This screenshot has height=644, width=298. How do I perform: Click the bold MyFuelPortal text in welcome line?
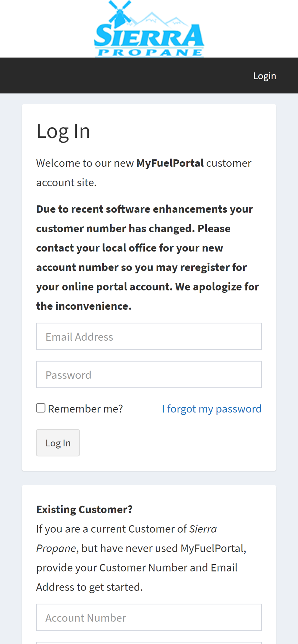170,163
